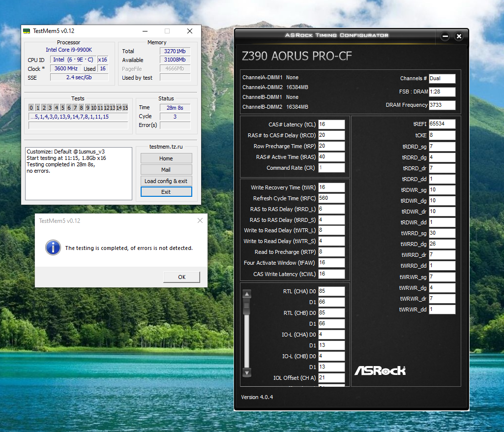Screen dimensions: 504x432
Task: Click the tRRD_S value field
Action: click(x=331, y=220)
